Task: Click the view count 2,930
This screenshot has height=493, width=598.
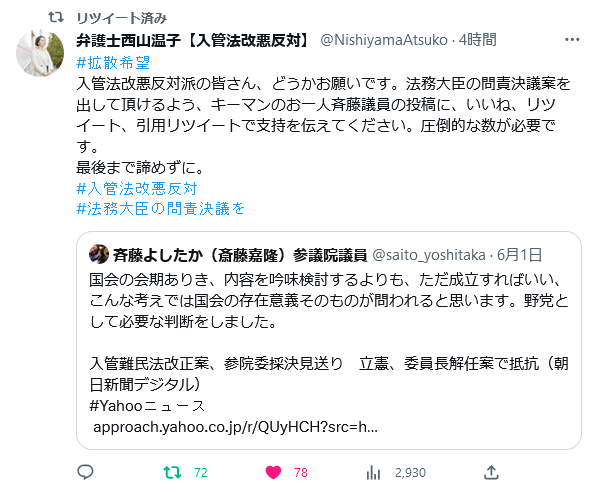Action: (410, 473)
